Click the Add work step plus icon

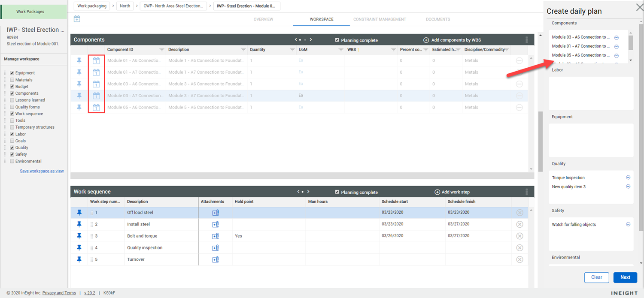(437, 192)
